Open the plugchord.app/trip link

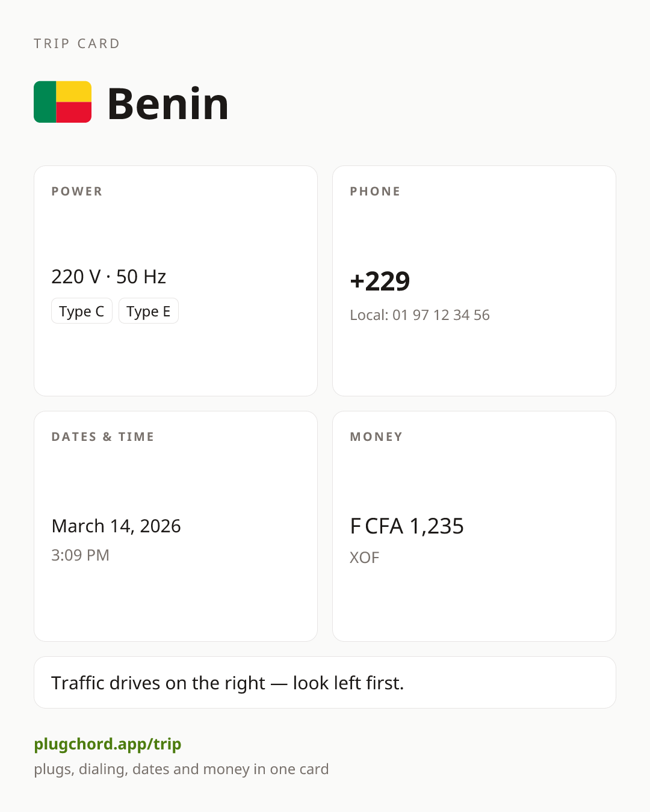coord(108,744)
